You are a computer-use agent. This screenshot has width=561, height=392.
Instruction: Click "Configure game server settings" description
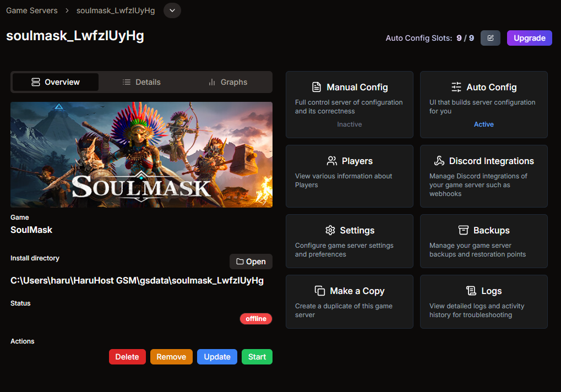[x=344, y=249]
